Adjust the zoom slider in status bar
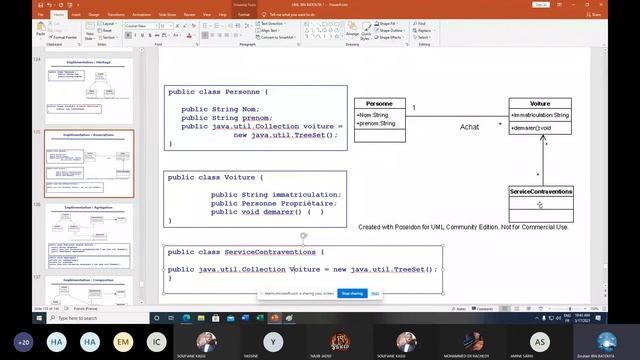This screenshot has height=360, width=640. tap(570, 309)
